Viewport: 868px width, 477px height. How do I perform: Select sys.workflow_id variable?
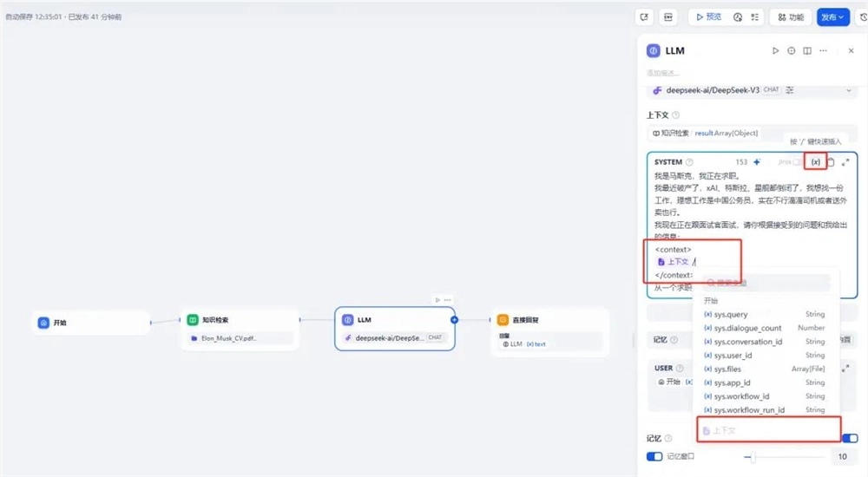point(766,396)
